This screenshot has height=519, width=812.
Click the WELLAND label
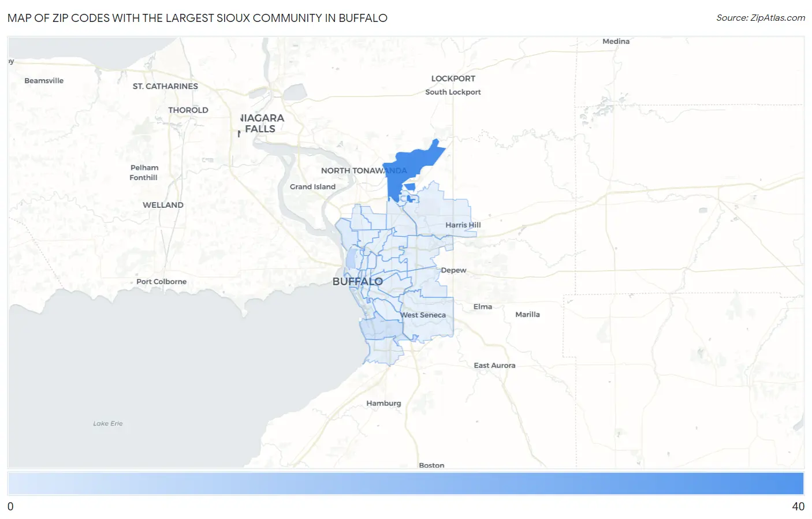(x=163, y=205)
